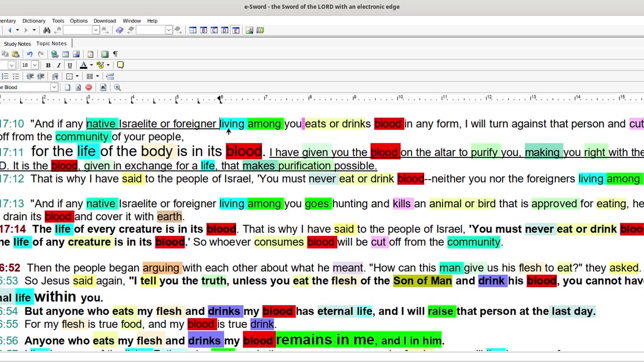Open the Options menu
This screenshot has width=644, height=362.
tap(79, 21)
